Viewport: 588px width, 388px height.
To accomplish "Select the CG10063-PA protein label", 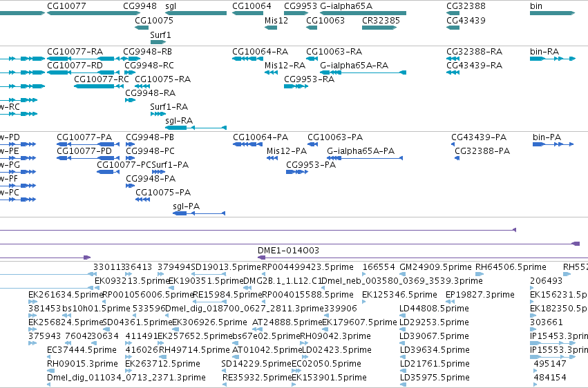I will click(x=335, y=137).
